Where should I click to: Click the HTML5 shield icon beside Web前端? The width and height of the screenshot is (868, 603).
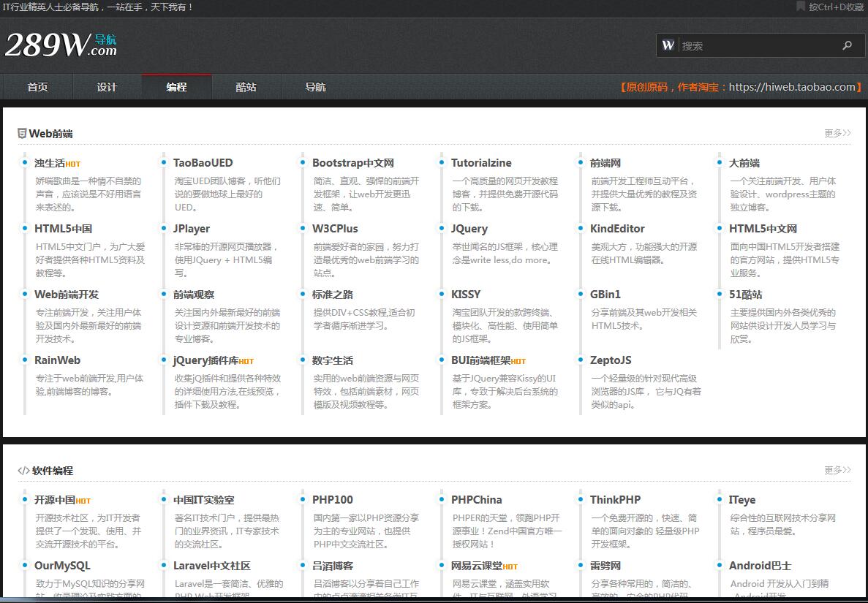point(23,134)
